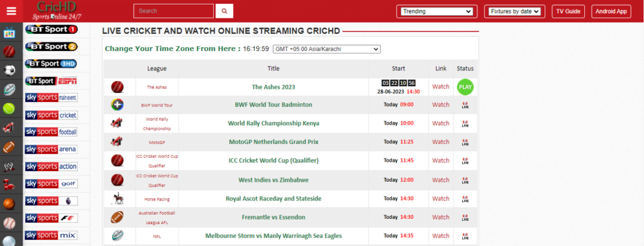This screenshot has height=246, width=644.
Task: Open Sky Sports F1 channel
Action: 52,218
